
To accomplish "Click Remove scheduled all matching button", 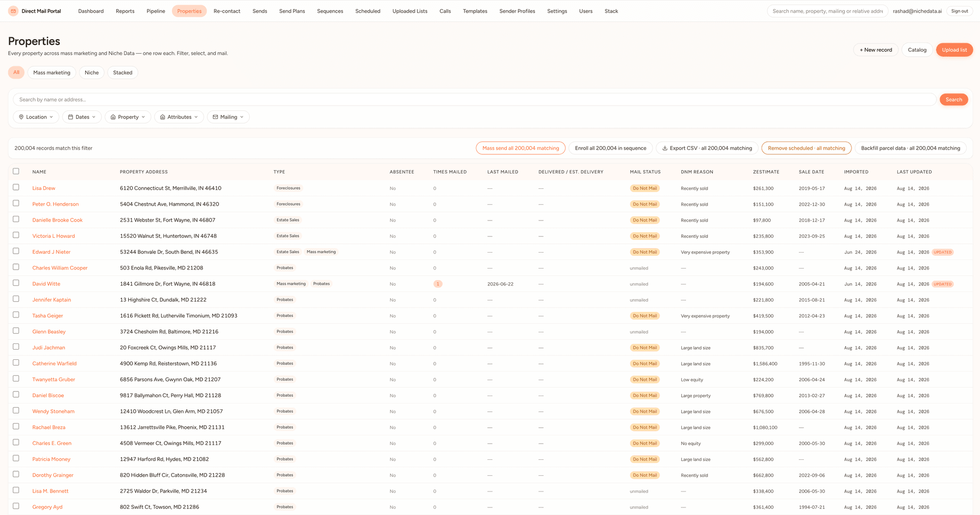I will click(x=806, y=148).
